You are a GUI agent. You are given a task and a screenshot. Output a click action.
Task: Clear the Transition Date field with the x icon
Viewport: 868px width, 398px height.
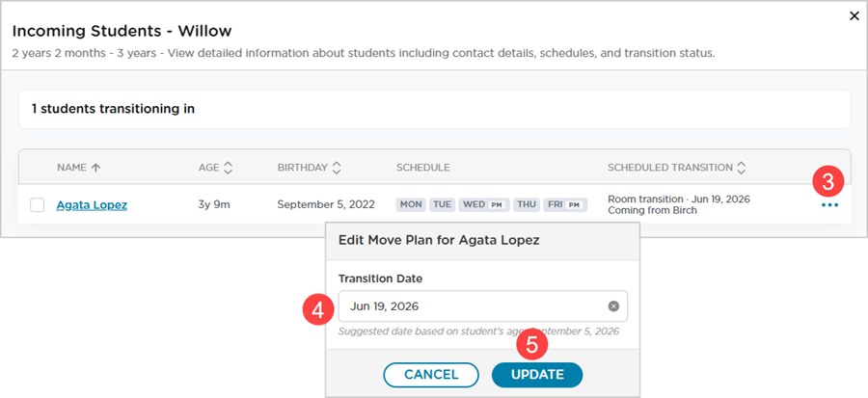click(613, 306)
